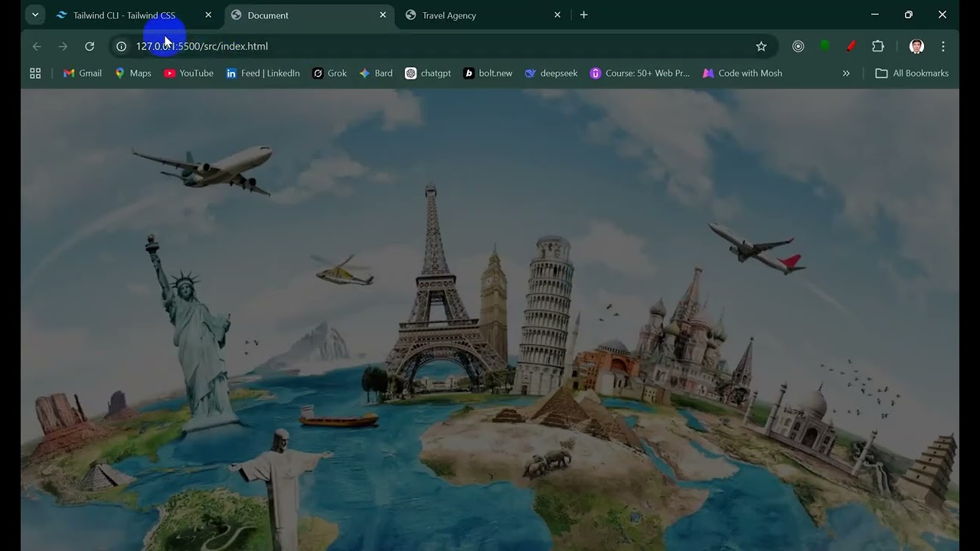Bookmark this page with the star icon
The height and width of the screenshot is (551, 980).
point(761,47)
